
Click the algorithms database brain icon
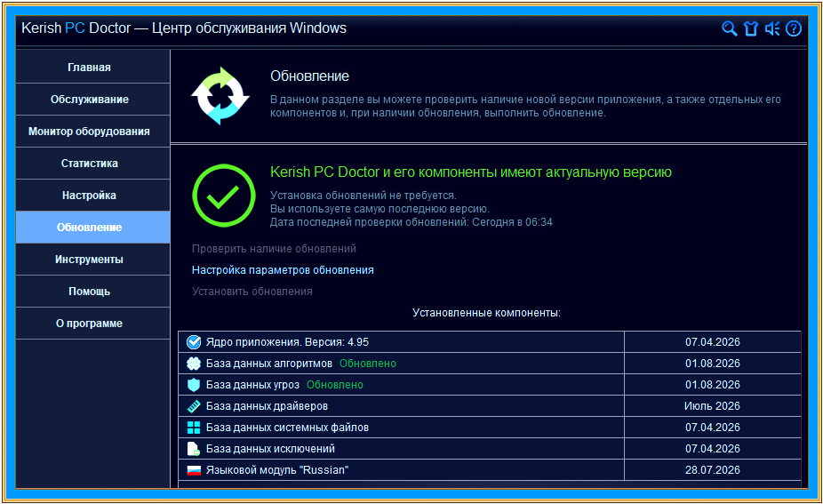194,364
